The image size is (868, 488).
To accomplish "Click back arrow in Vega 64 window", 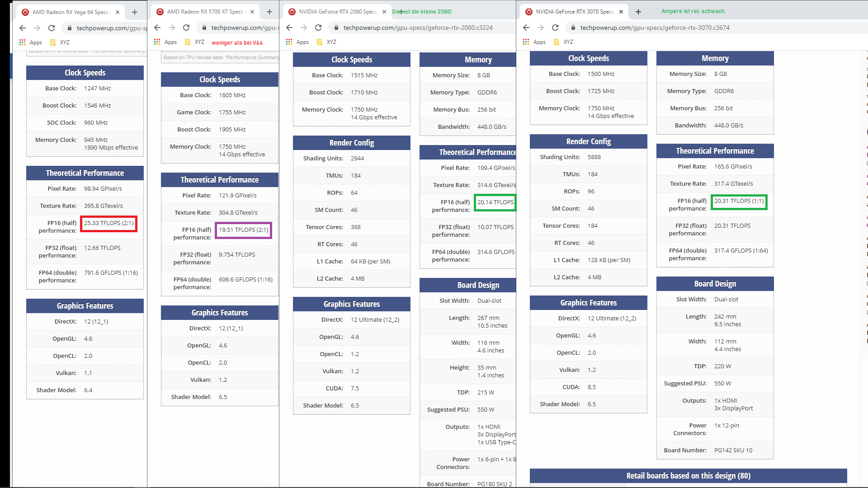I will [23, 28].
